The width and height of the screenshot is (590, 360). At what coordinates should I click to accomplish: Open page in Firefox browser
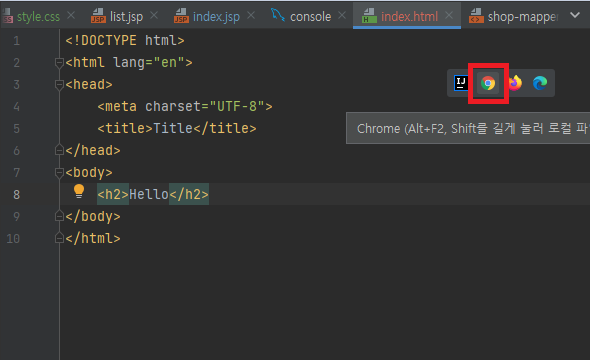[515, 83]
